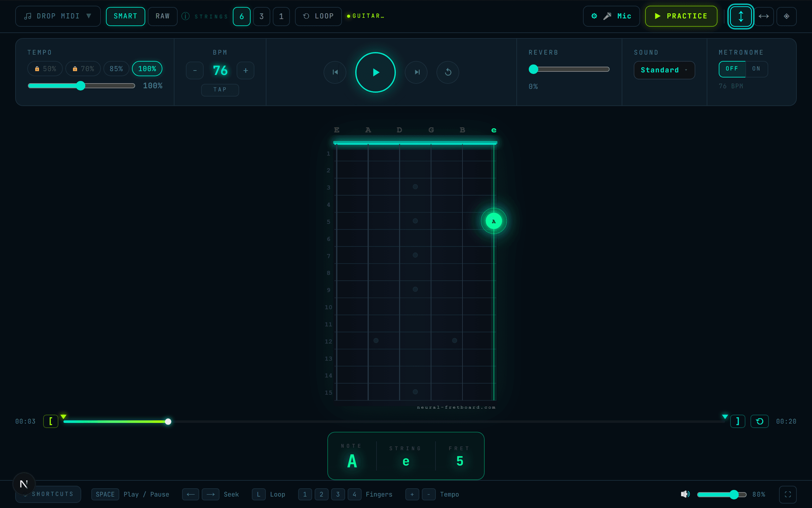812x508 pixels.
Task: Mute audio via speaker icon
Action: (x=685, y=494)
